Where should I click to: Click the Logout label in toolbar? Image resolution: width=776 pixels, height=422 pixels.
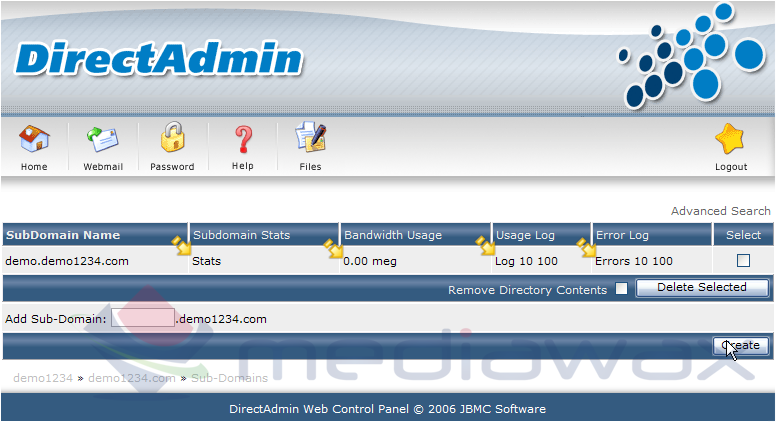(731, 167)
